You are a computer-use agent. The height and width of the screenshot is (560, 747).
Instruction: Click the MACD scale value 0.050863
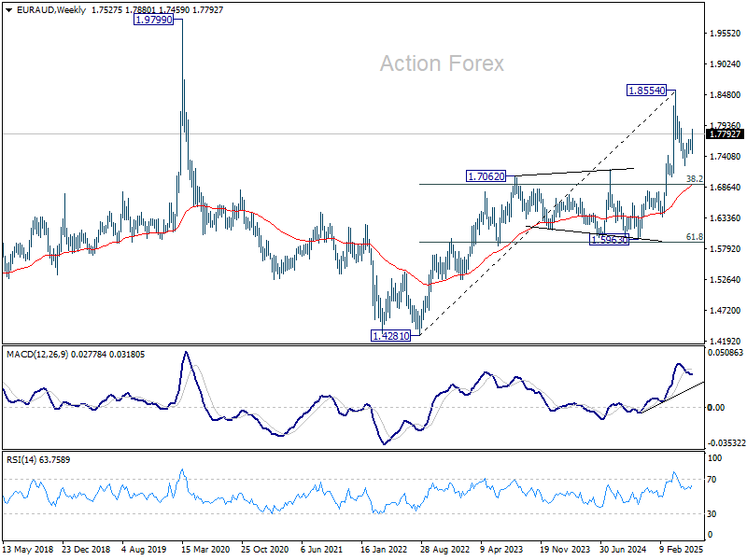coord(726,353)
